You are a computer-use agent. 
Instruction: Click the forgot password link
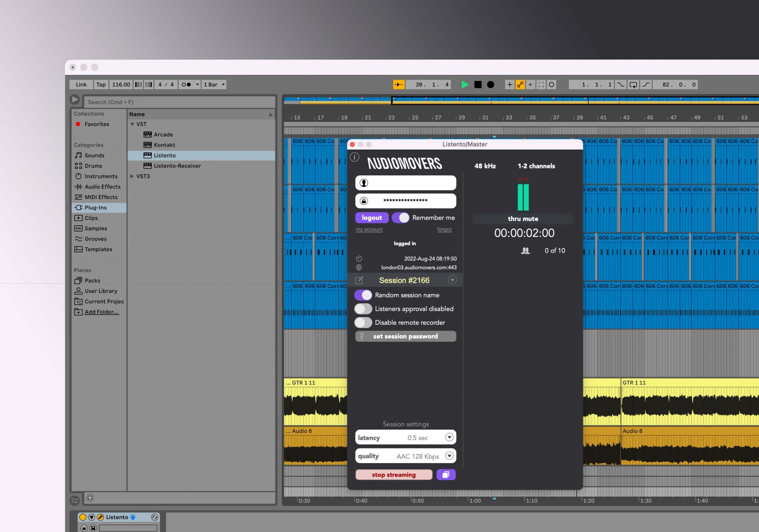click(x=444, y=229)
